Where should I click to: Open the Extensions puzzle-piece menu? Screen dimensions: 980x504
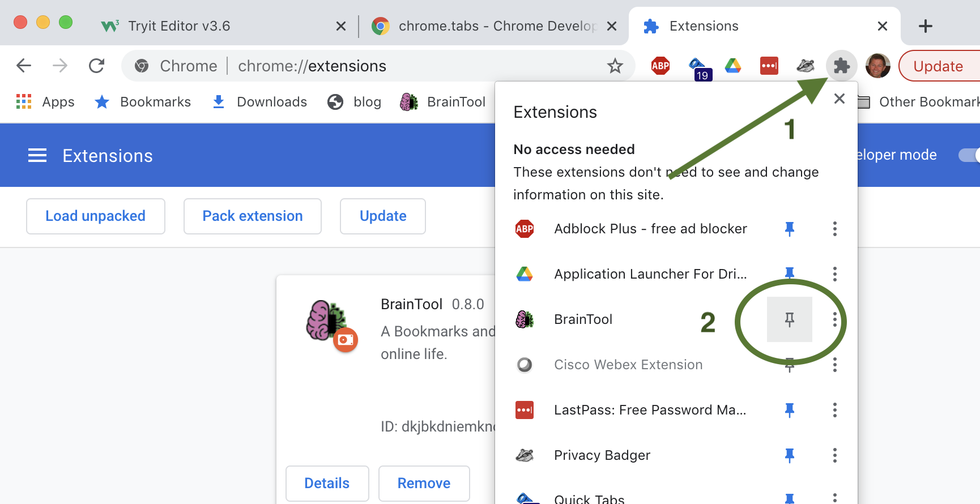(842, 66)
